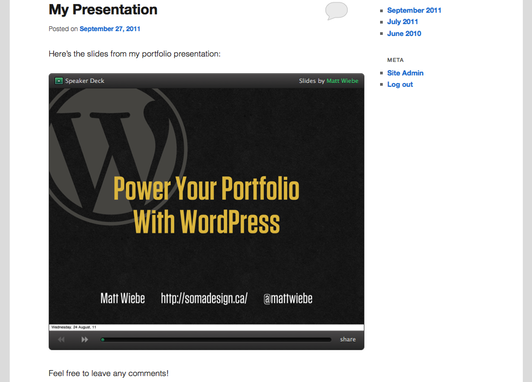Viewport: 532px width, 382px height.
Task: Go to Site Admin
Action: pos(405,73)
